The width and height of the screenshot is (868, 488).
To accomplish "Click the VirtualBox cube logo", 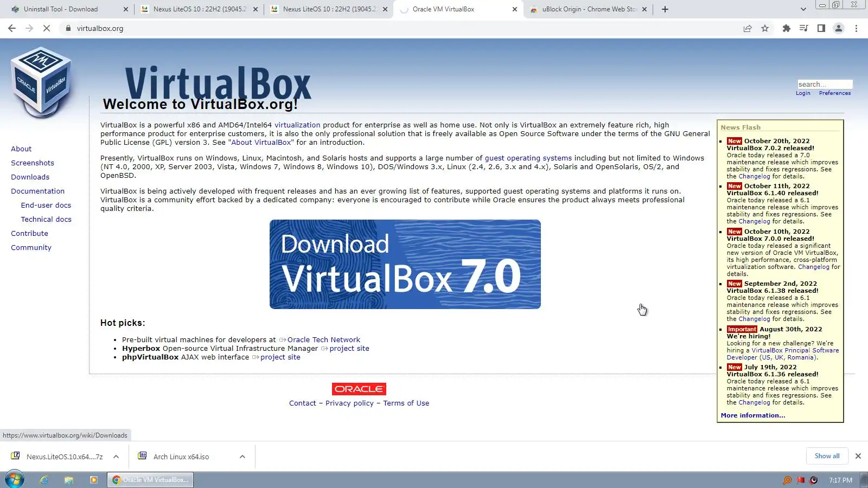I will [41, 82].
